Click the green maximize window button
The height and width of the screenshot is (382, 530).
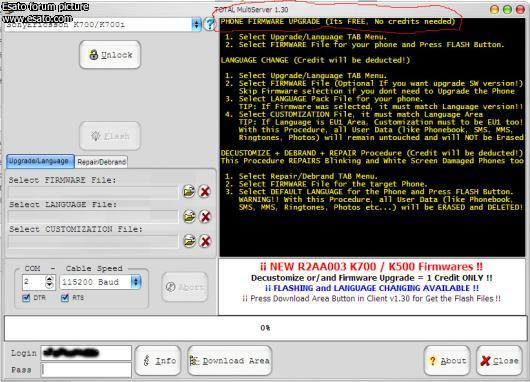point(507,9)
